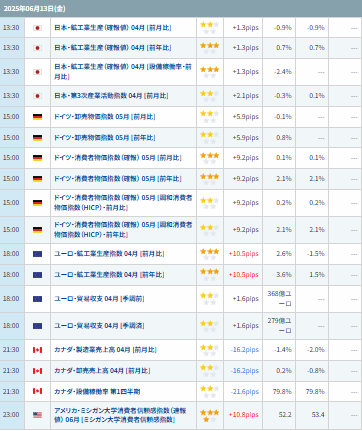Click the US flag in the ミシガン大学 row
362x431 pixels.
pos(37,415)
